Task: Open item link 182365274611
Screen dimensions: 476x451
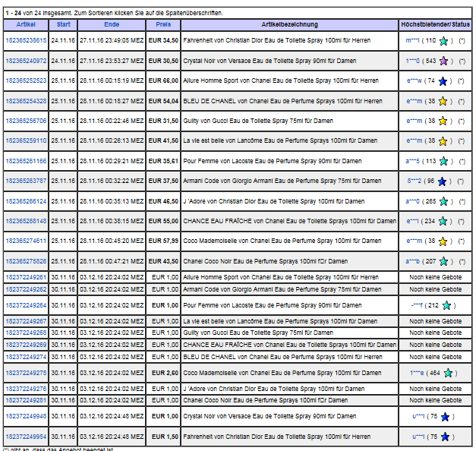Action: pos(26,241)
